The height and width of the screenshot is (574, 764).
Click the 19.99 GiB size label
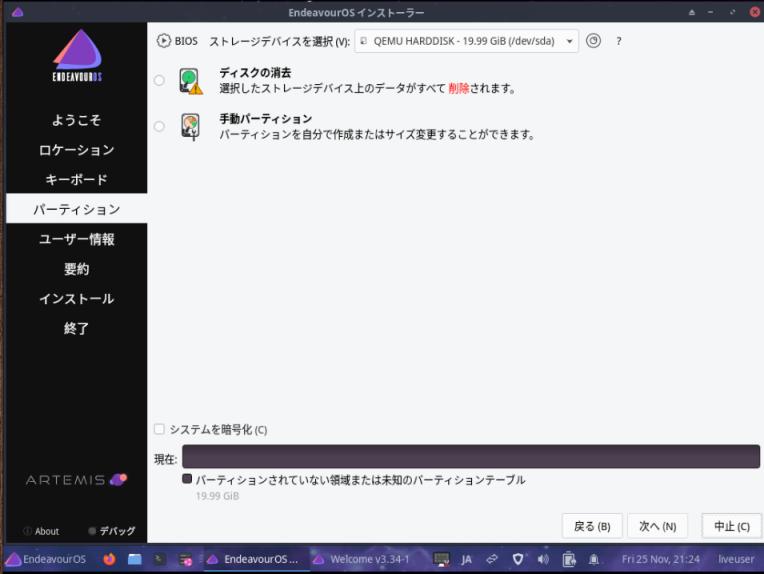pos(217,496)
